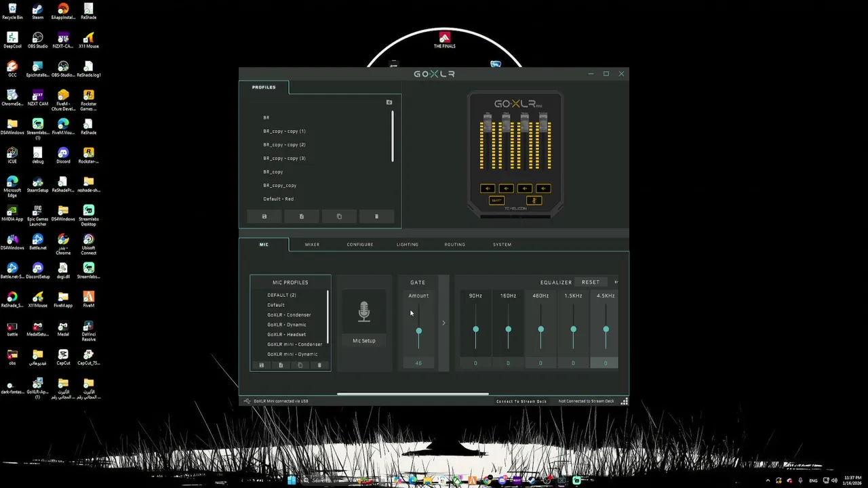Adjust the Gate Amount slider
868x488 pixels.
[x=418, y=330]
